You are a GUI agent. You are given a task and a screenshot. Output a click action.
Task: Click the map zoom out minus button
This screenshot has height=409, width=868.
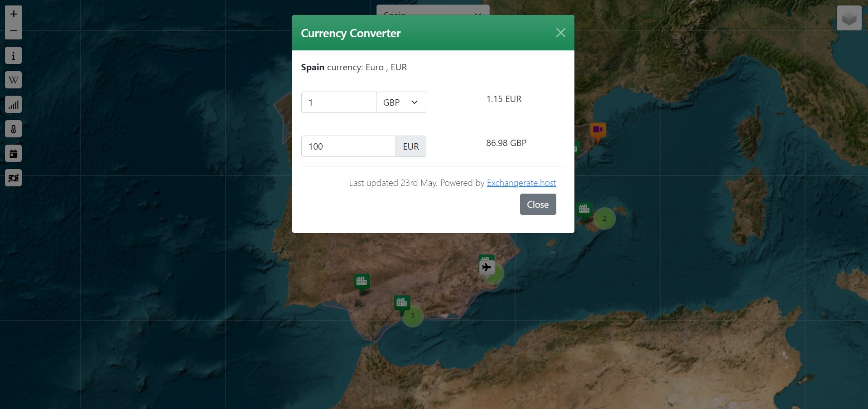[14, 31]
